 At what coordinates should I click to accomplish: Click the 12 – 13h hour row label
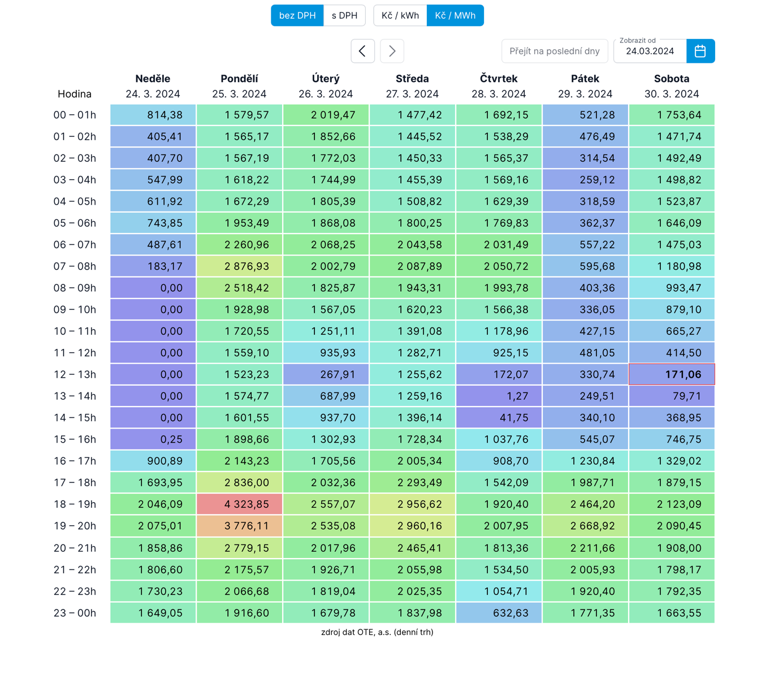tap(75, 374)
